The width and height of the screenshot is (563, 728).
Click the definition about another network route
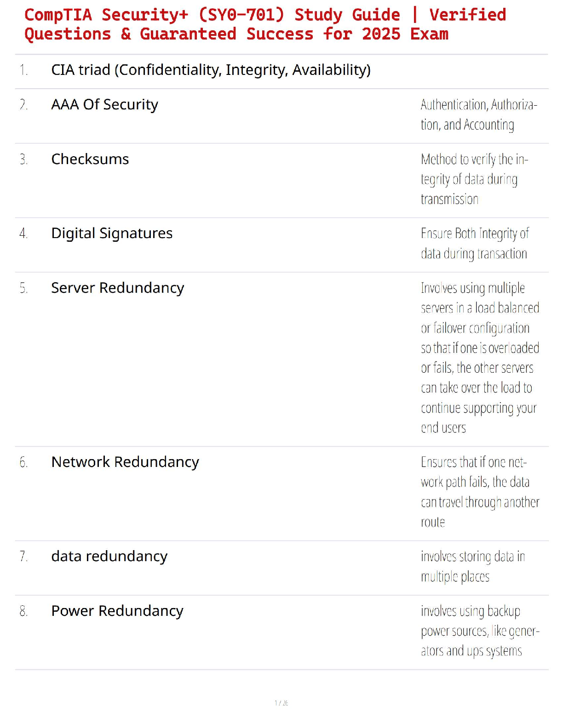point(479,492)
